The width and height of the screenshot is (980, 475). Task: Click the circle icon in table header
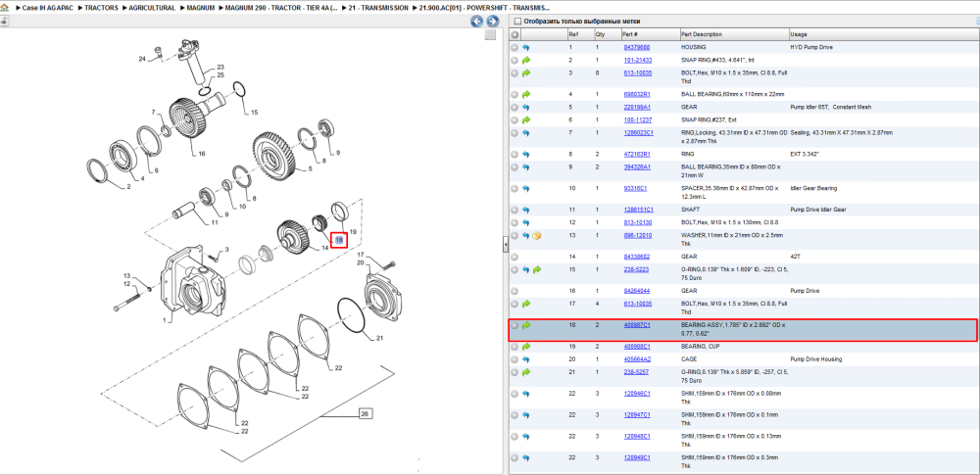(515, 34)
